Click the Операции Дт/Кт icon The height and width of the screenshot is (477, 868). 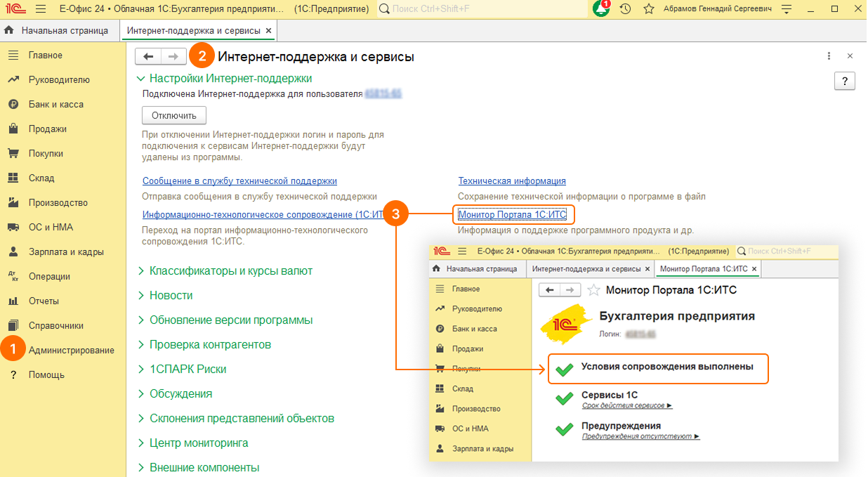13,277
